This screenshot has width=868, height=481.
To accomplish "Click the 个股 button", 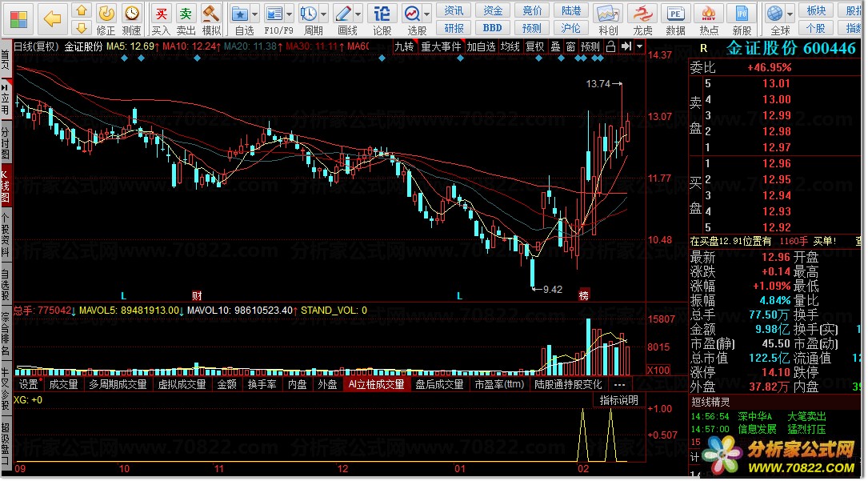I will click(x=816, y=28).
